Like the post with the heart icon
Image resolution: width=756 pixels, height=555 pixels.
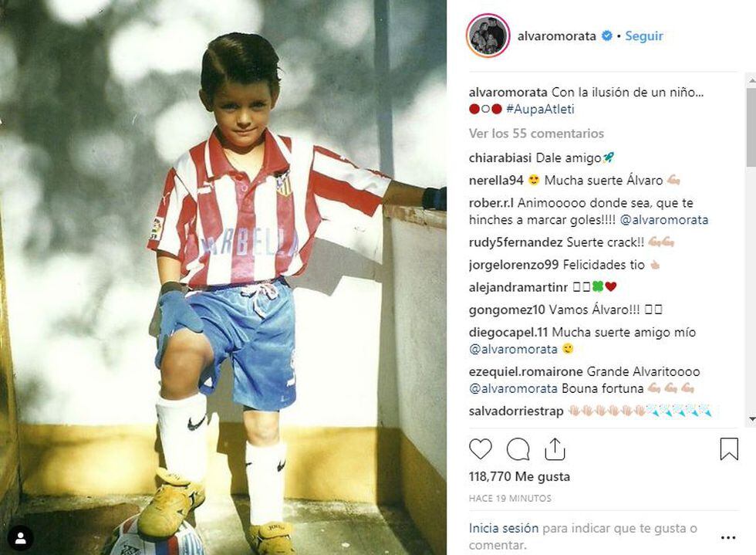(480, 449)
